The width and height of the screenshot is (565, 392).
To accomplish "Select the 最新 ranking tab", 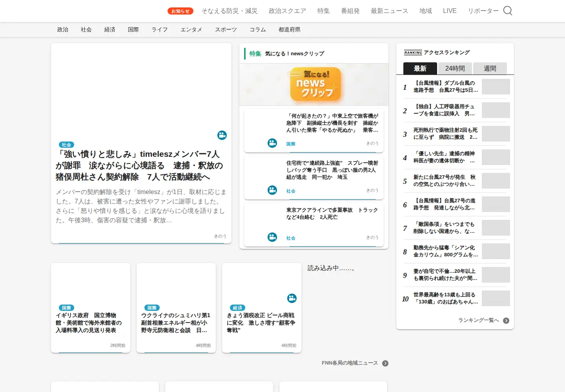I will tap(420, 68).
